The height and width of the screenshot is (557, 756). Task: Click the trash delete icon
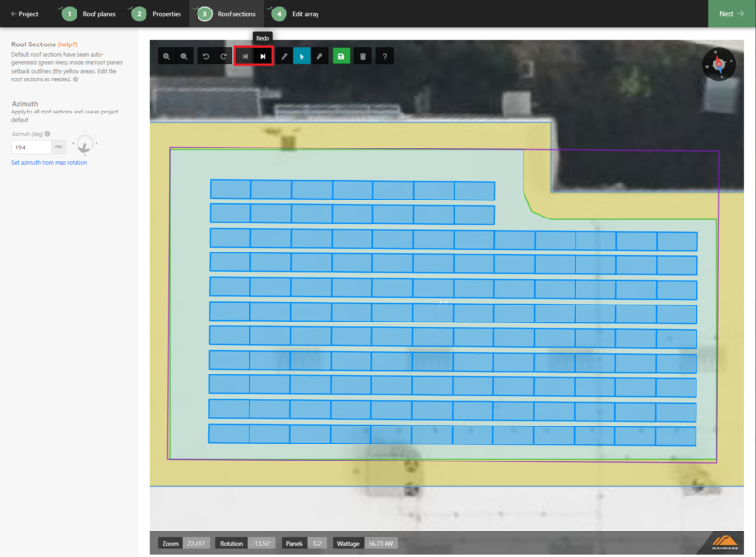(x=363, y=57)
